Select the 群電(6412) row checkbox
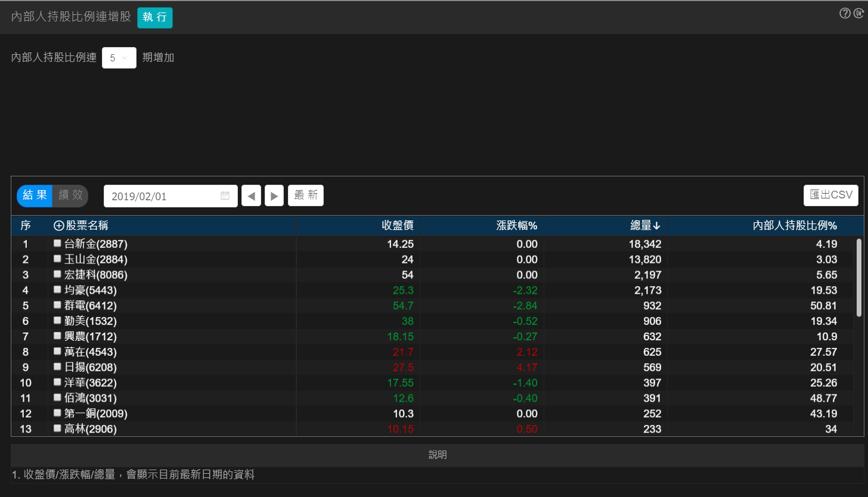Screen dimensions: 868x497 [57, 305]
